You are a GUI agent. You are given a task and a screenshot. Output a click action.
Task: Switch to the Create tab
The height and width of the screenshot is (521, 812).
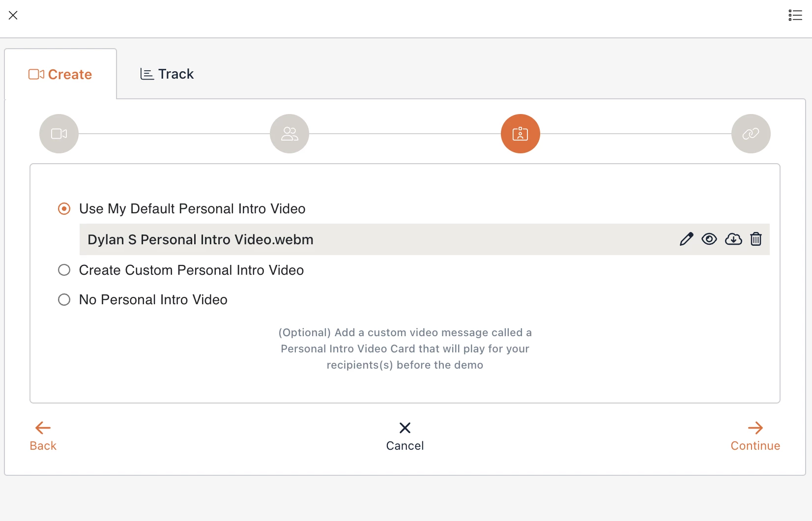click(60, 74)
